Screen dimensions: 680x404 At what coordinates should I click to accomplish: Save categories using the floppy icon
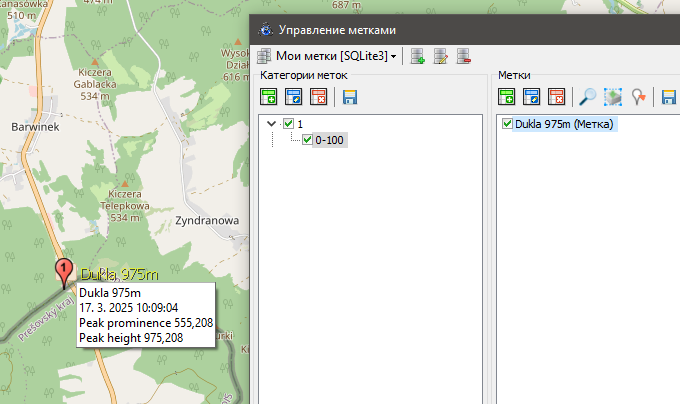[x=350, y=97]
